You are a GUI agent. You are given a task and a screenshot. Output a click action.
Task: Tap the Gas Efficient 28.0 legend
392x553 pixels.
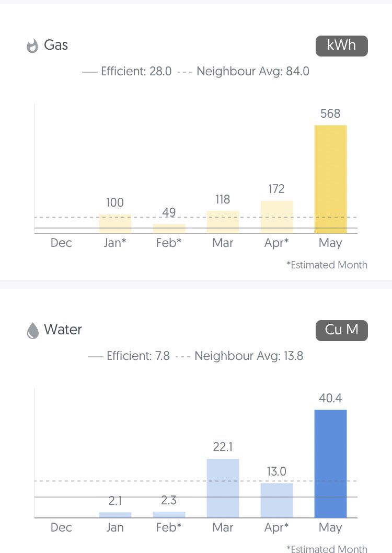(x=127, y=71)
